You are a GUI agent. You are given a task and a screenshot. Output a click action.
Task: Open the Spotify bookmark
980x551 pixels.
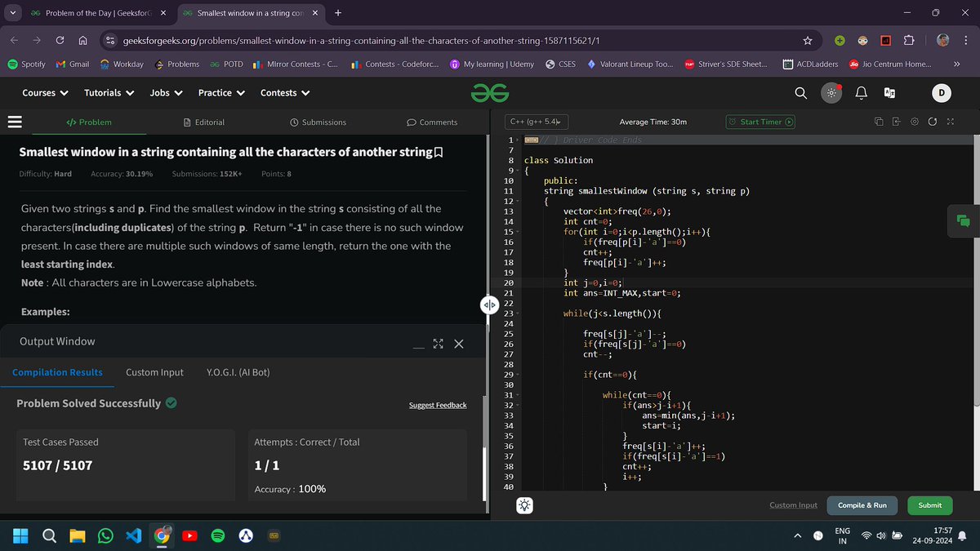[26, 64]
